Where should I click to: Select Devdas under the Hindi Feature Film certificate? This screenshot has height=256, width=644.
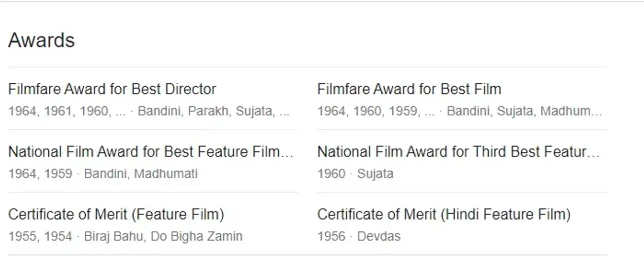tap(379, 236)
